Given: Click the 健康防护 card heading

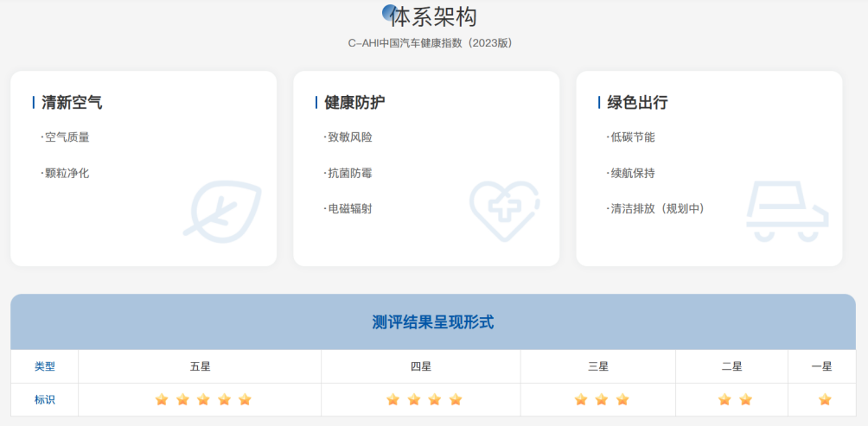Looking at the screenshot, I should click(x=354, y=102).
